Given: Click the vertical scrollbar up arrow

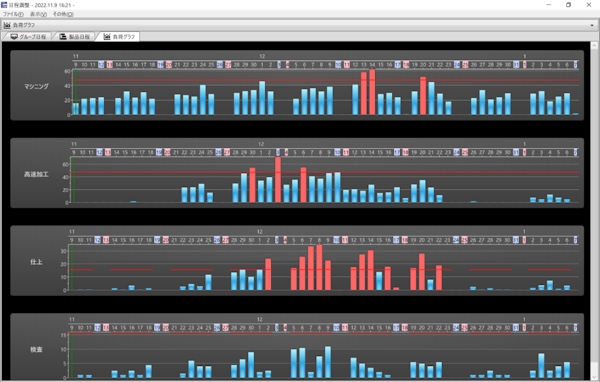Looking at the screenshot, I should [594, 45].
